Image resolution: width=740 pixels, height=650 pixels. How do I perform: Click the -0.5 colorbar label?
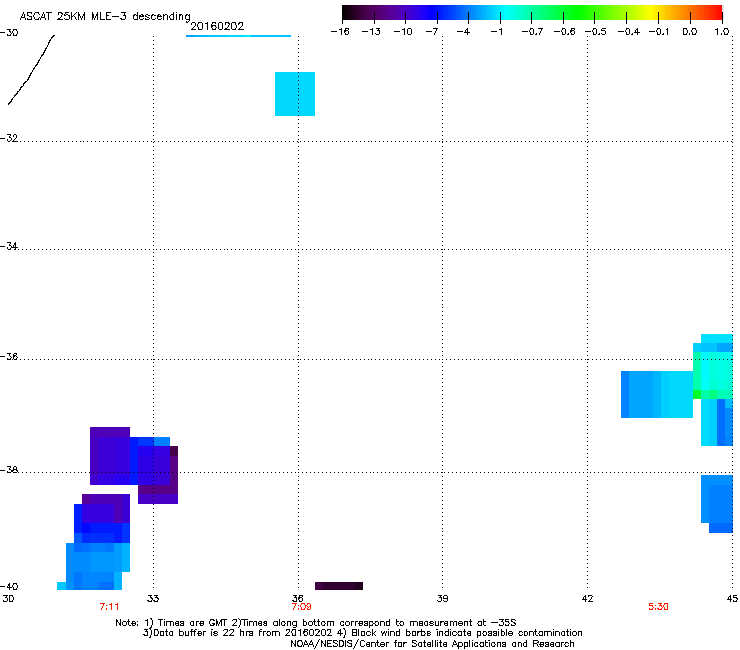[596, 32]
